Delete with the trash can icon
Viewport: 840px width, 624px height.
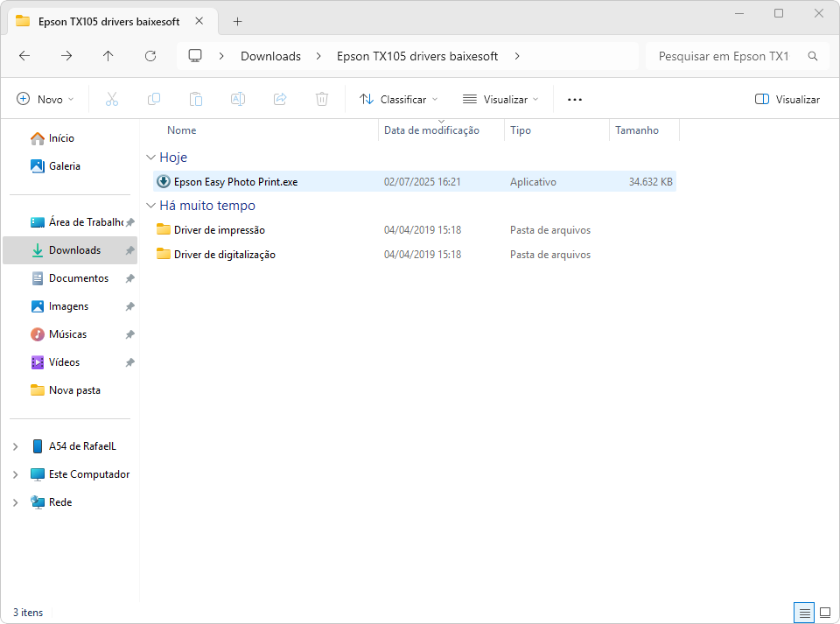[x=322, y=99]
